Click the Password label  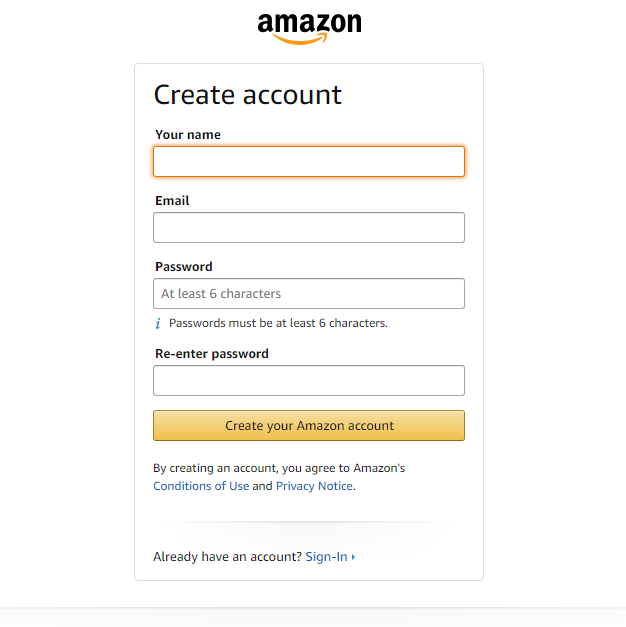[x=184, y=267]
